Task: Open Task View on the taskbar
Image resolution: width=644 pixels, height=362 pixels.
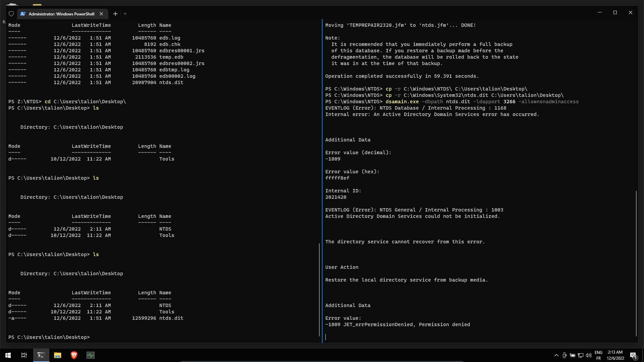Action: 24,355
